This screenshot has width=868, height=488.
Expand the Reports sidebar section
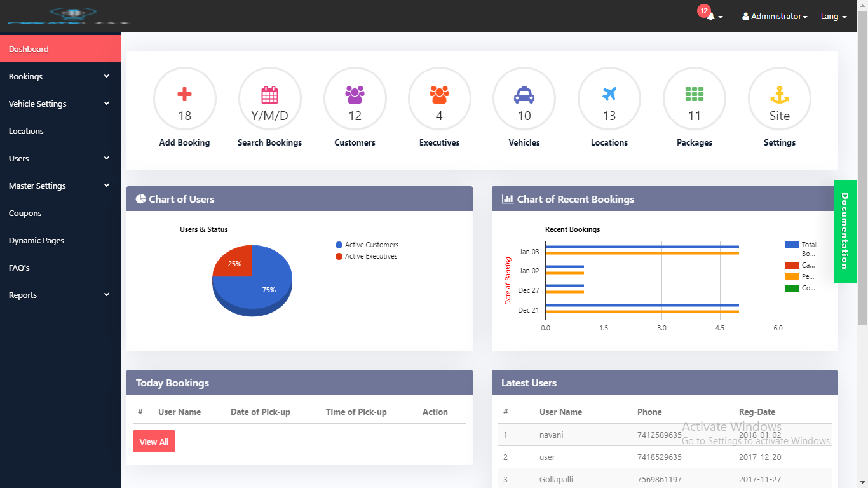point(60,295)
